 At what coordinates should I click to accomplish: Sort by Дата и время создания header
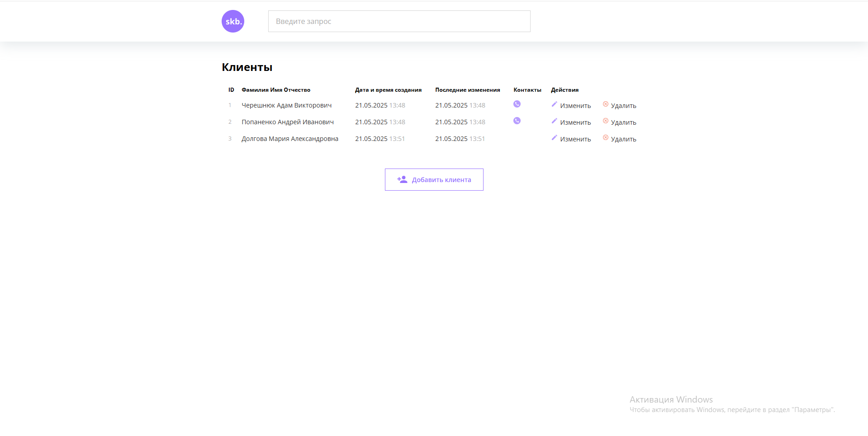388,90
